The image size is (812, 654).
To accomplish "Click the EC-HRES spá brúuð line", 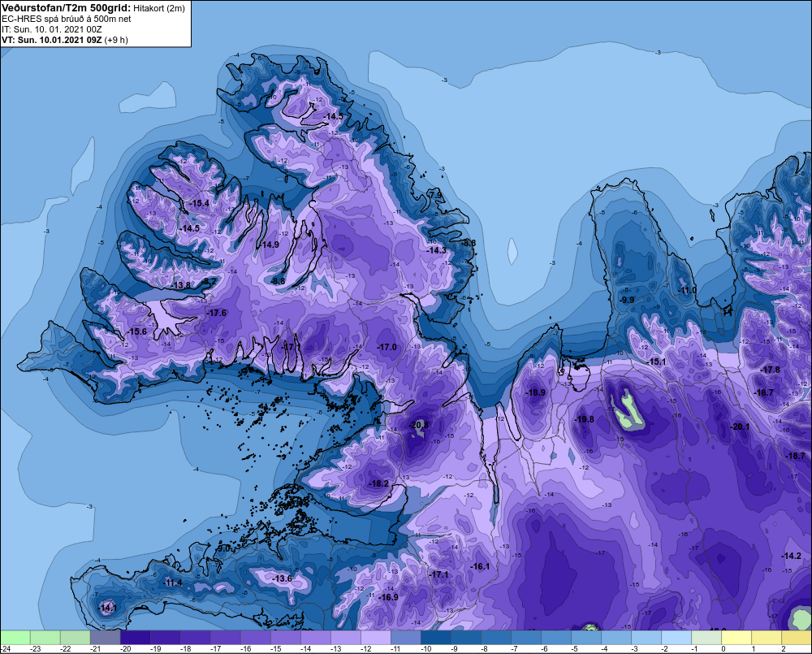I will click(x=67, y=19).
